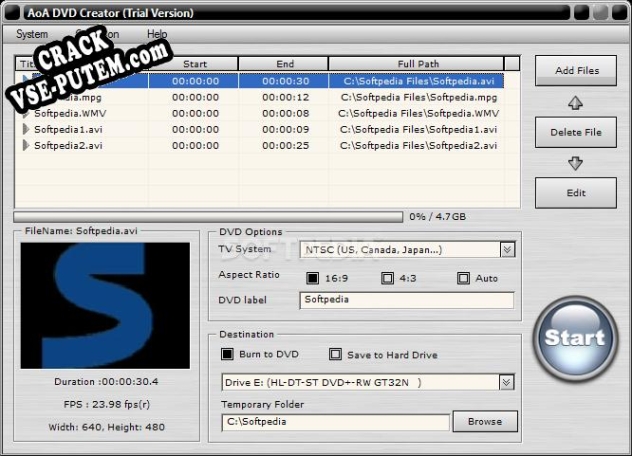Viewport: 632px width, 456px height.
Task: Click the Temporary Folder path field
Action: tap(335, 422)
